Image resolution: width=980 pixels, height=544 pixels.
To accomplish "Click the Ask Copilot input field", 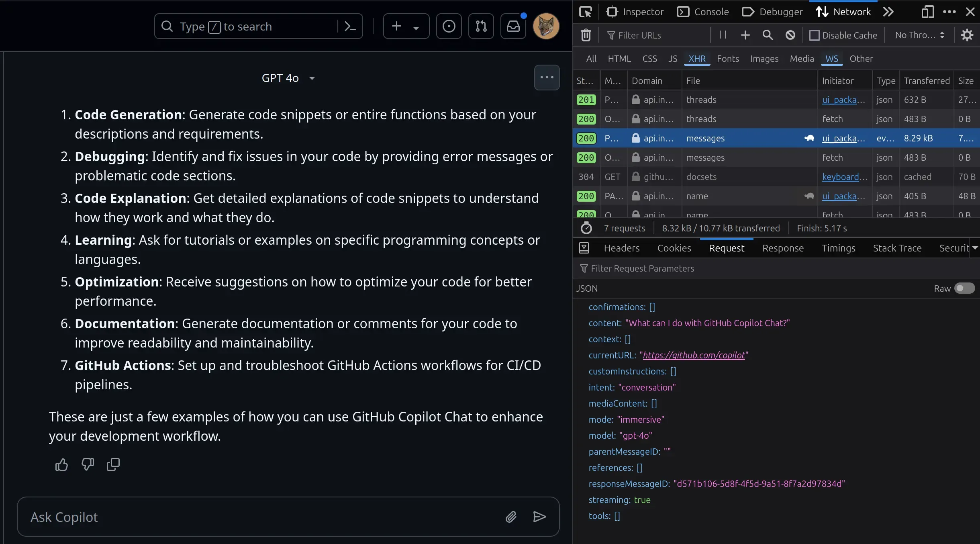I will [241, 517].
